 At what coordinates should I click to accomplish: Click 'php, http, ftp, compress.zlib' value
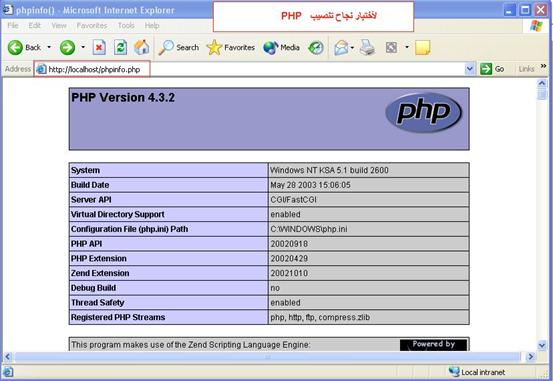coord(320,317)
